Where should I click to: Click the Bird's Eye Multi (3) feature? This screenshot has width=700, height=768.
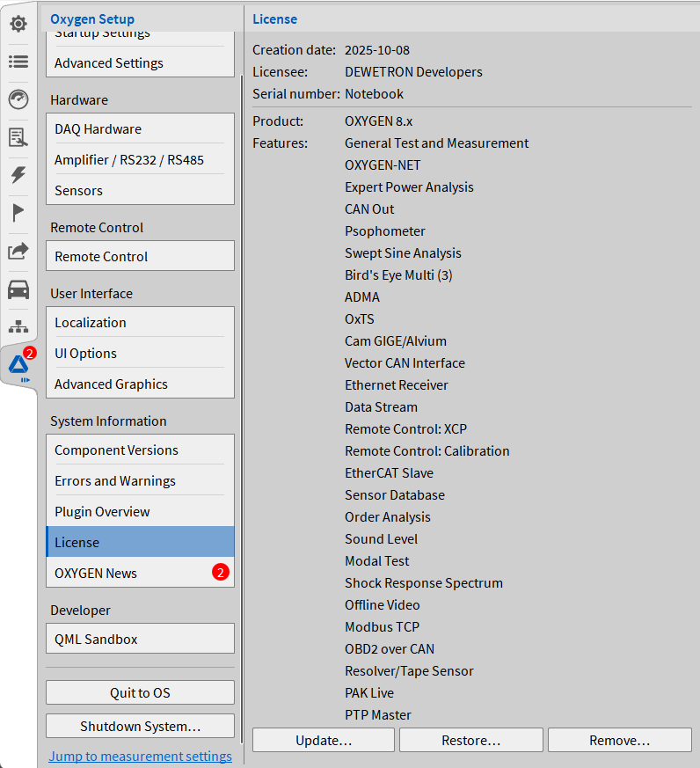pos(398,275)
